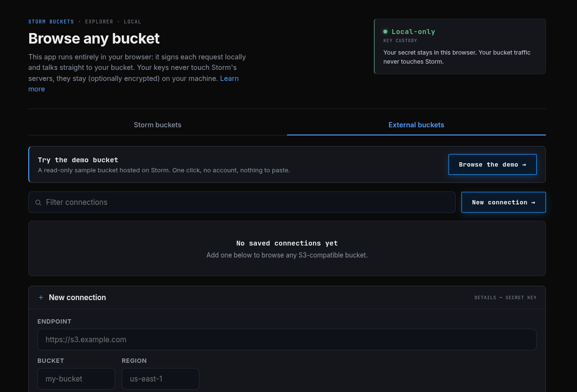Click the No saved connections yet message
The image size is (577, 392).
[x=287, y=244]
